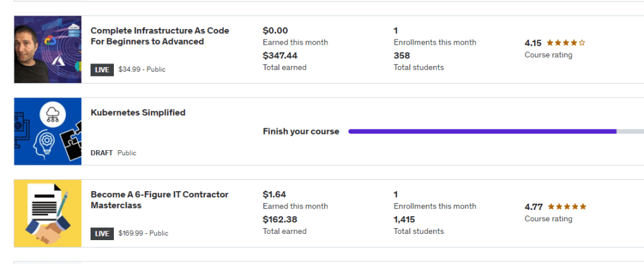The width and height of the screenshot is (644, 264).
Task: Click Become A 6-Figure IT Contractor title
Action: point(159,200)
